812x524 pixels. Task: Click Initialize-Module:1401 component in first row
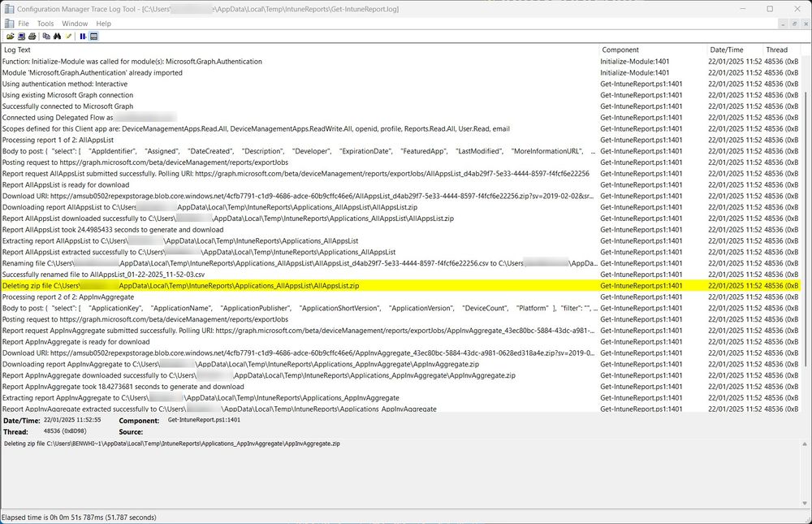(x=635, y=61)
